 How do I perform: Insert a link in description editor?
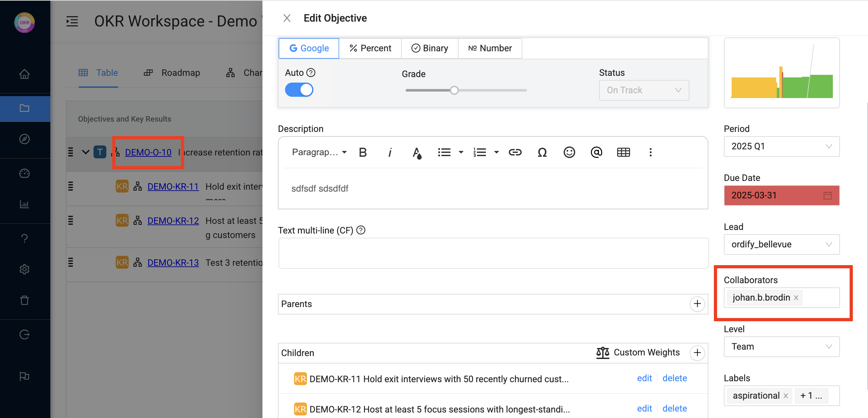(515, 152)
